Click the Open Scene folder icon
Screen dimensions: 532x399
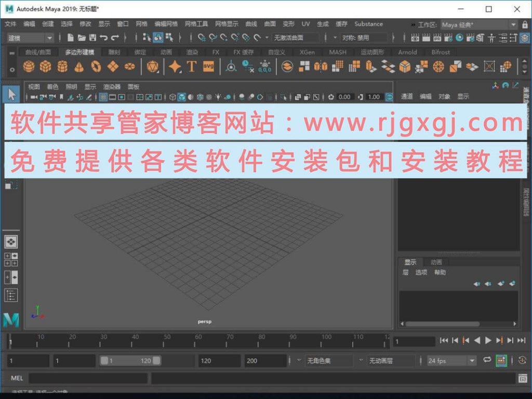point(82,37)
